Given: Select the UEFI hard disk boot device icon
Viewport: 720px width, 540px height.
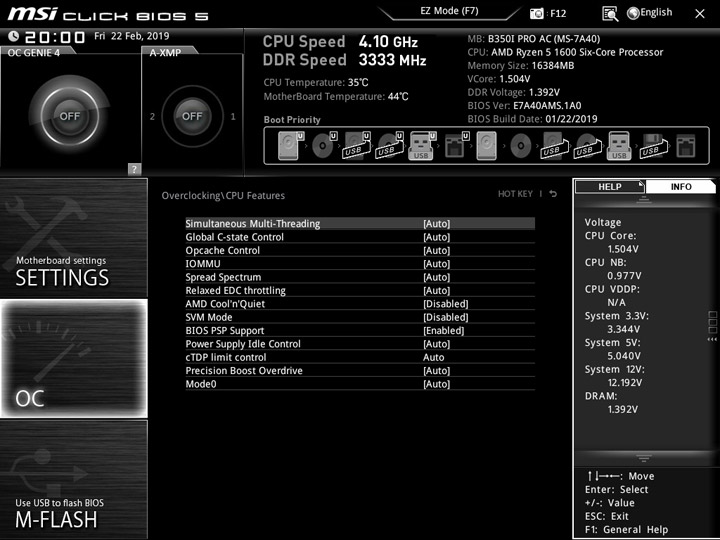Looking at the screenshot, I should pos(291,146).
